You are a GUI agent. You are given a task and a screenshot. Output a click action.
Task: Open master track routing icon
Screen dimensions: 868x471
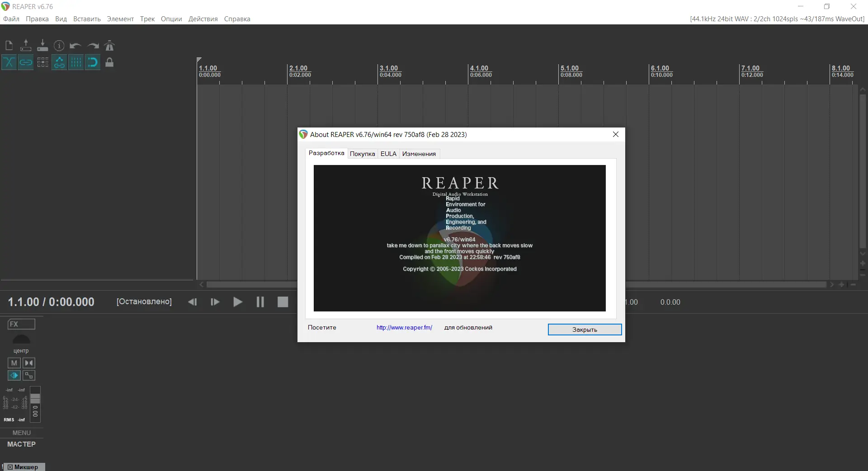pyautogui.click(x=29, y=376)
